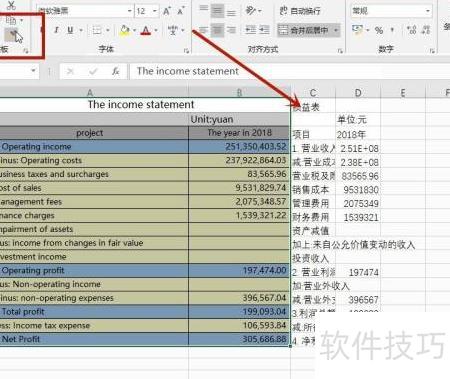Open the font name dropdown arrow
The image size is (450, 379).
coord(130,11)
